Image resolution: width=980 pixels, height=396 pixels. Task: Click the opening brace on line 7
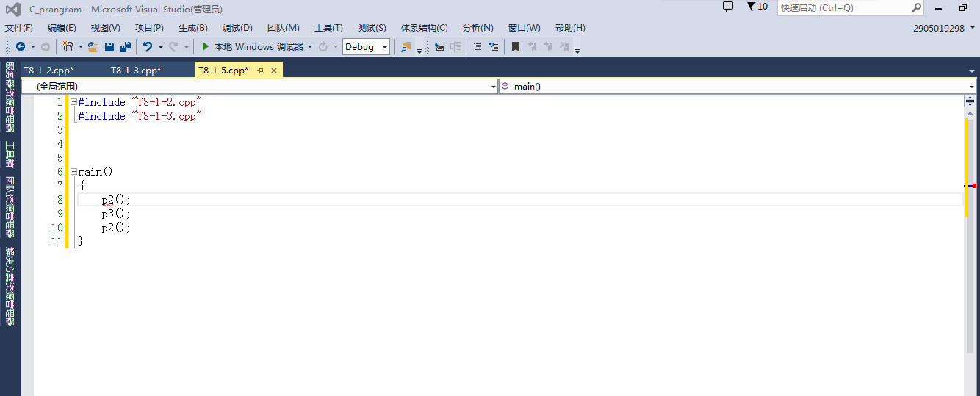tap(83, 186)
